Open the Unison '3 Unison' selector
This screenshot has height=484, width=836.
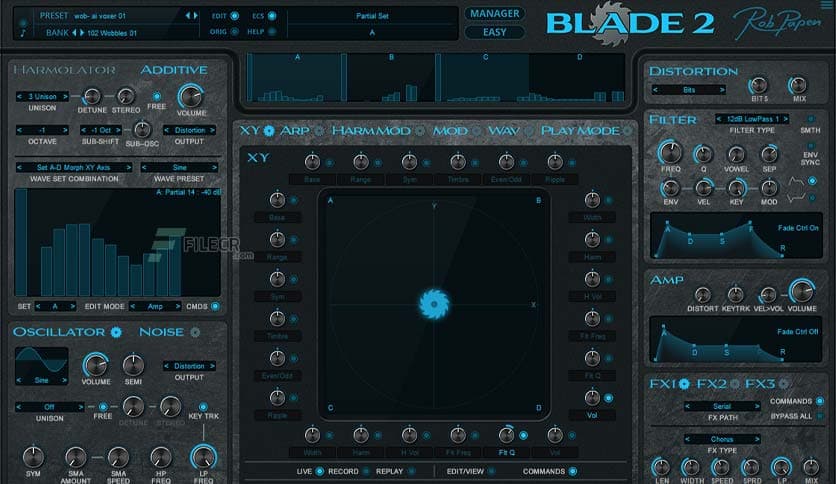click(x=42, y=96)
